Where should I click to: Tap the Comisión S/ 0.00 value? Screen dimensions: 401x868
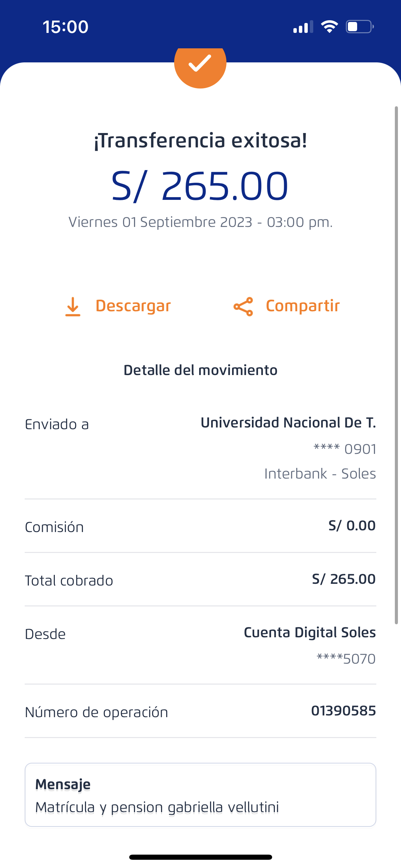point(352,526)
